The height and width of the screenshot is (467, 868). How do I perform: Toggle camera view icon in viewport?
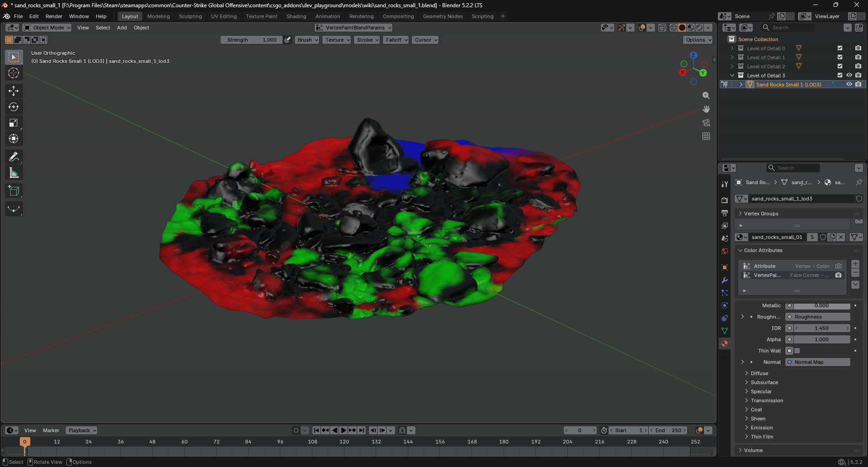tap(706, 123)
